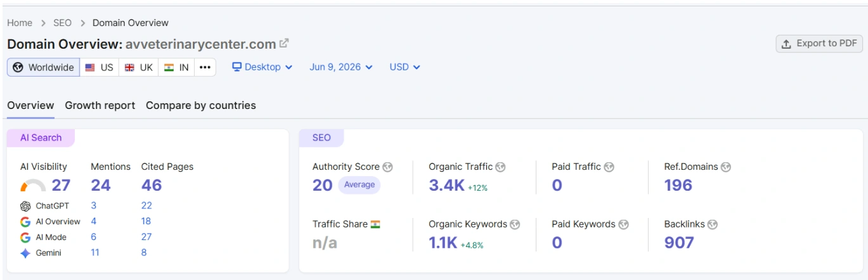The height and width of the screenshot is (280, 868).
Task: Click the AI Visibility gauge
Action: click(33, 186)
